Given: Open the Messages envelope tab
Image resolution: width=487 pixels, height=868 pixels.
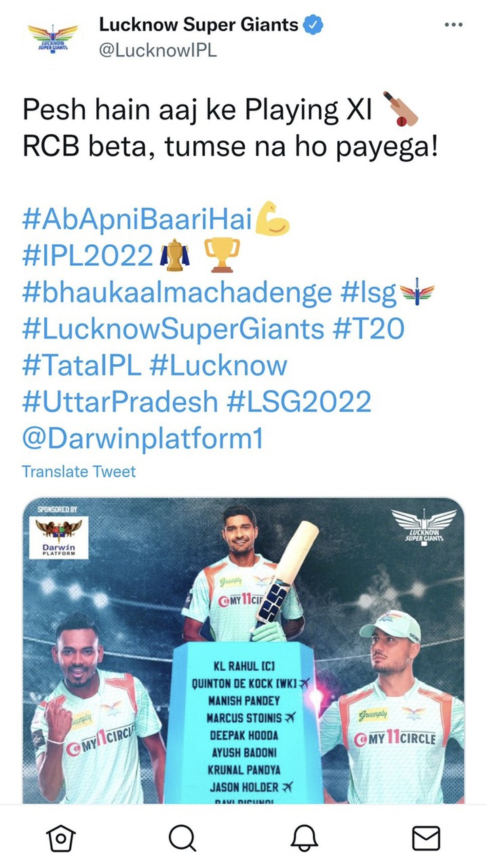Looking at the screenshot, I should click(x=426, y=838).
